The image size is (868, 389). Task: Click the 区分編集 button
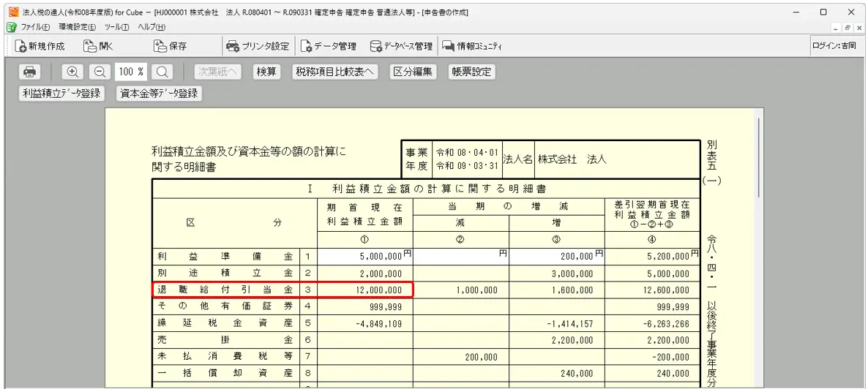click(413, 72)
